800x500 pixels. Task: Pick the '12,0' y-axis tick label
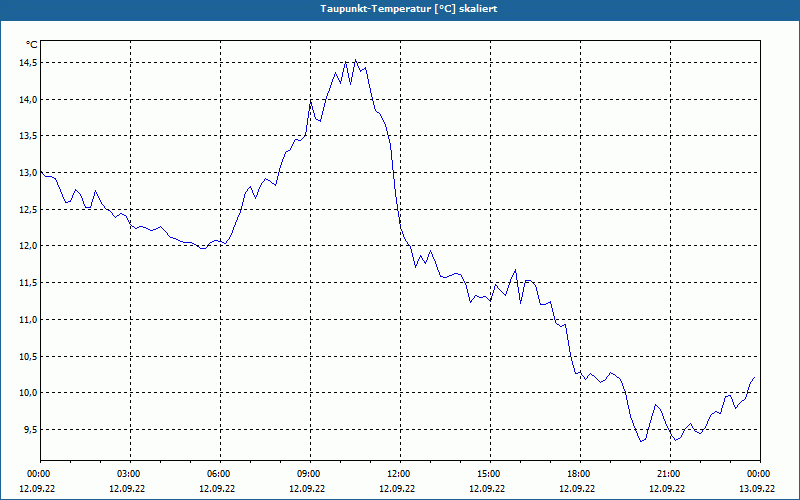28,246
